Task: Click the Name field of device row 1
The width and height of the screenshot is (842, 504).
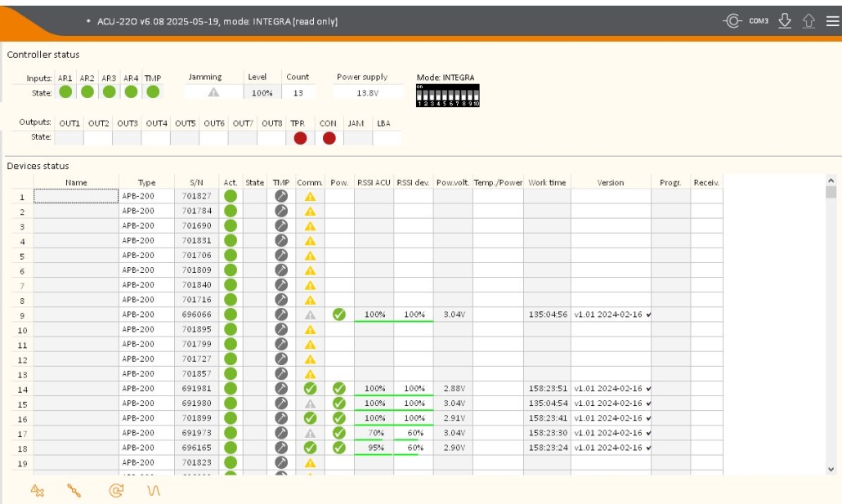Action: pyautogui.click(x=76, y=196)
